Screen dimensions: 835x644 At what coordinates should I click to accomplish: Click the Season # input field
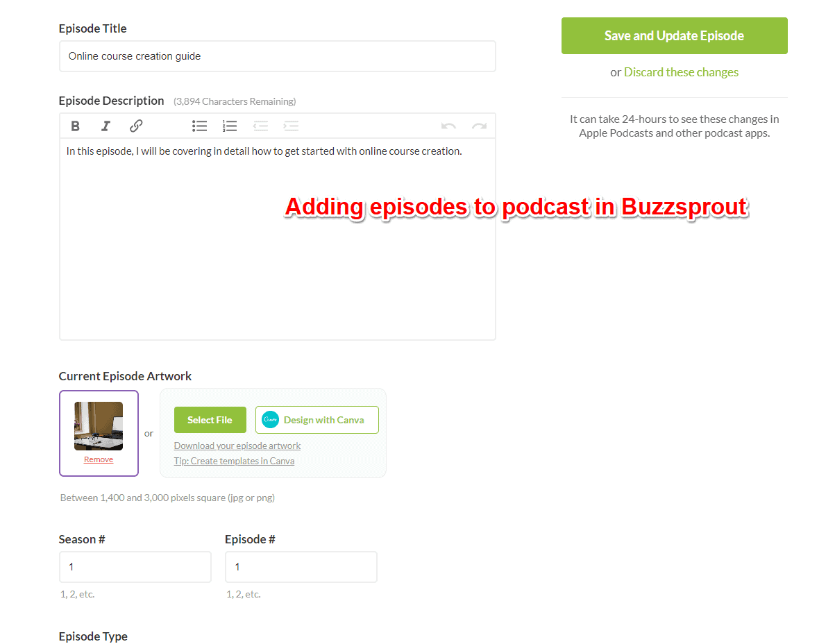tap(135, 566)
